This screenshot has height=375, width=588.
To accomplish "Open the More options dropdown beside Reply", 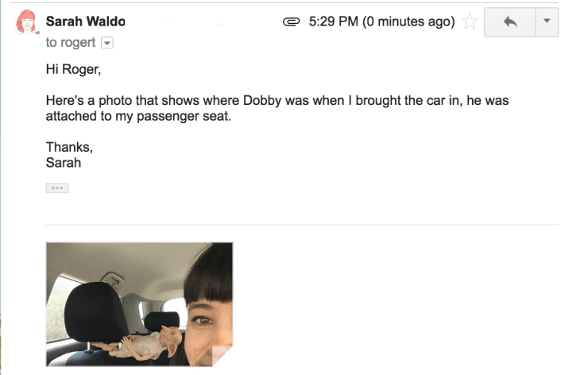I will click(x=546, y=22).
